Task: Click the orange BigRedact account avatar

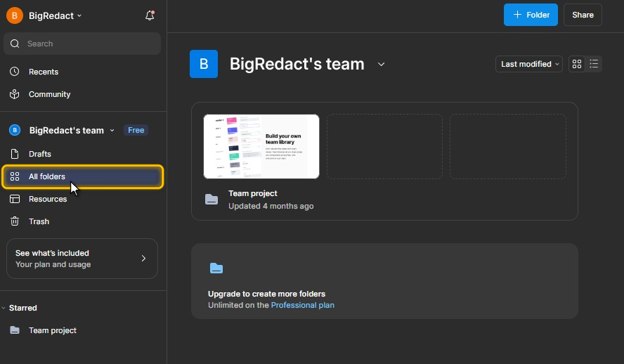Action: point(15,15)
